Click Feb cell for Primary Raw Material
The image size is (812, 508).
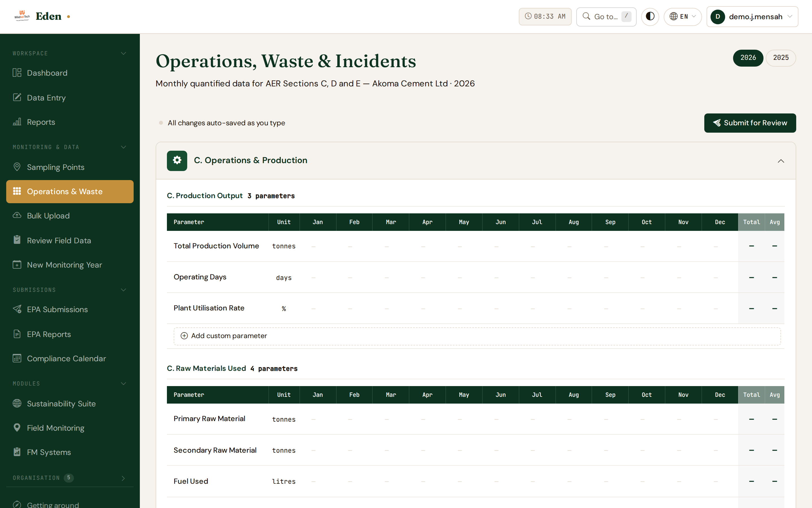[x=354, y=419]
